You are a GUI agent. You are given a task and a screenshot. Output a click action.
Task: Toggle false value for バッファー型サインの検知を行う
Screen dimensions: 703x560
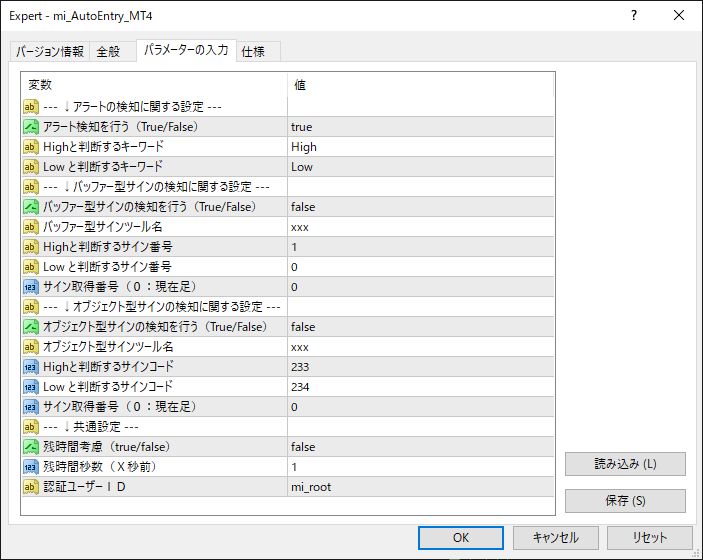click(x=420, y=207)
